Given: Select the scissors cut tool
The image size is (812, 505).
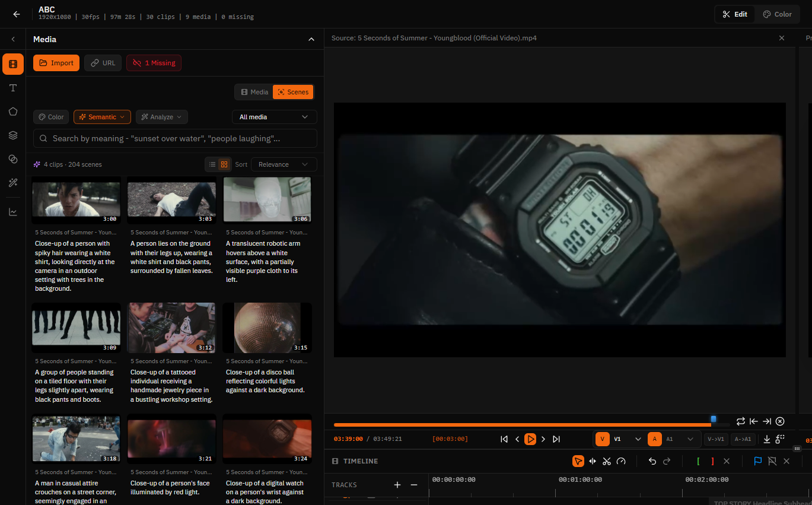Looking at the screenshot, I should coord(607,461).
